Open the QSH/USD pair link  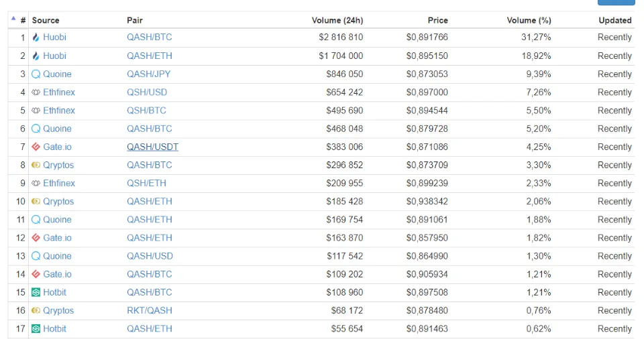147,92
